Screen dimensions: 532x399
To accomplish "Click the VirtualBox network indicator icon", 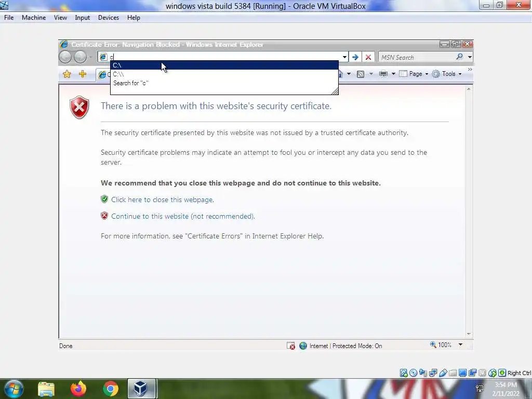I will (x=433, y=373).
